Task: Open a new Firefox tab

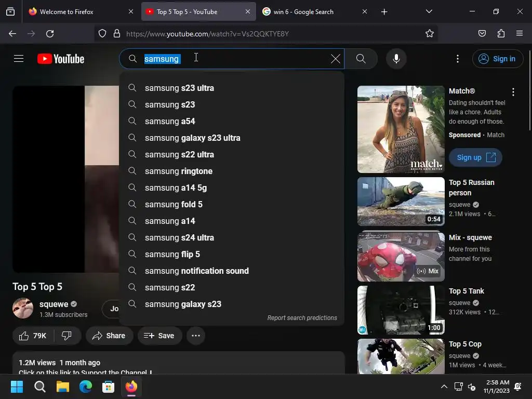Action: 384,12
